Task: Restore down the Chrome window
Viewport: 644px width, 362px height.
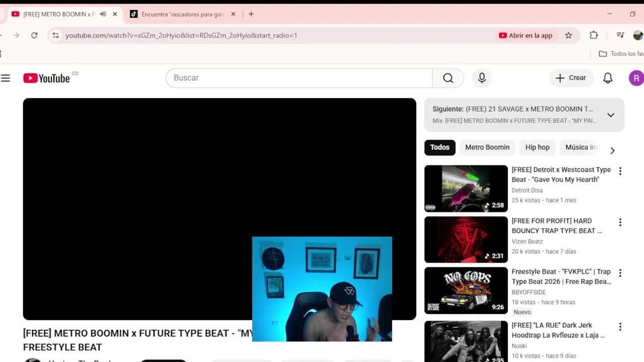Action: [x=632, y=14]
